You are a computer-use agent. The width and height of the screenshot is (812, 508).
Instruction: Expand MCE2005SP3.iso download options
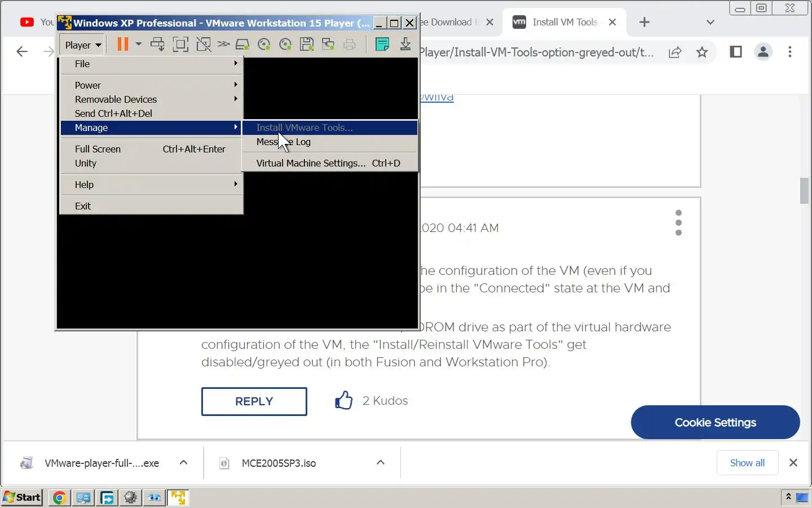point(381,463)
